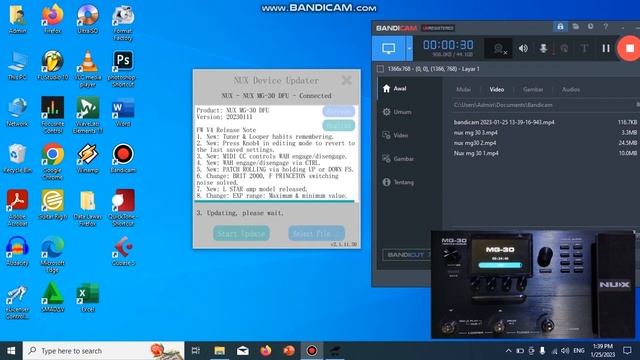The width and height of the screenshot is (640, 360).
Task: Show hidden system tray icons
Action: [x=508, y=351]
